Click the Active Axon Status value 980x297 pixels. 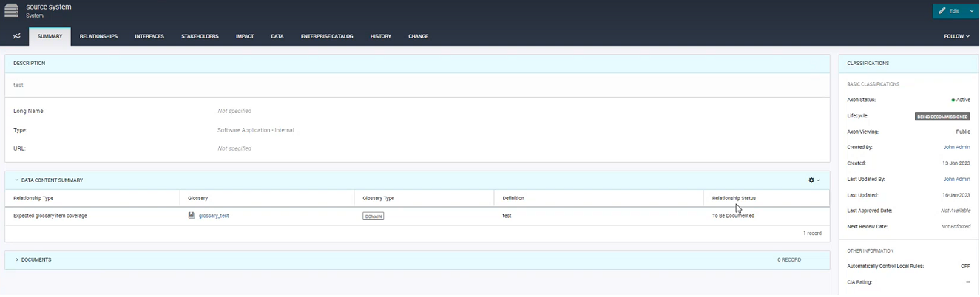[x=961, y=99]
